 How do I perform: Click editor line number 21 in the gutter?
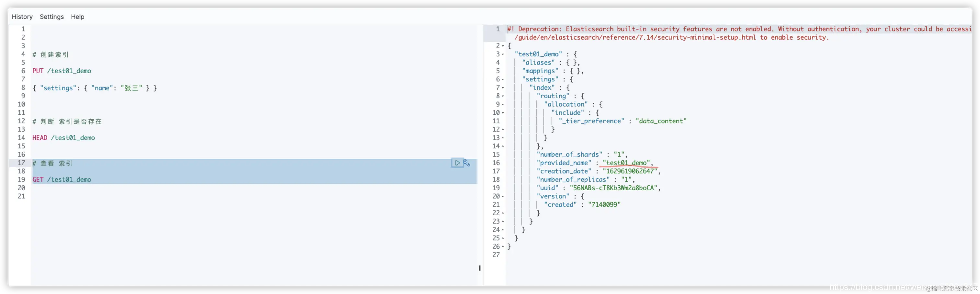coord(21,196)
